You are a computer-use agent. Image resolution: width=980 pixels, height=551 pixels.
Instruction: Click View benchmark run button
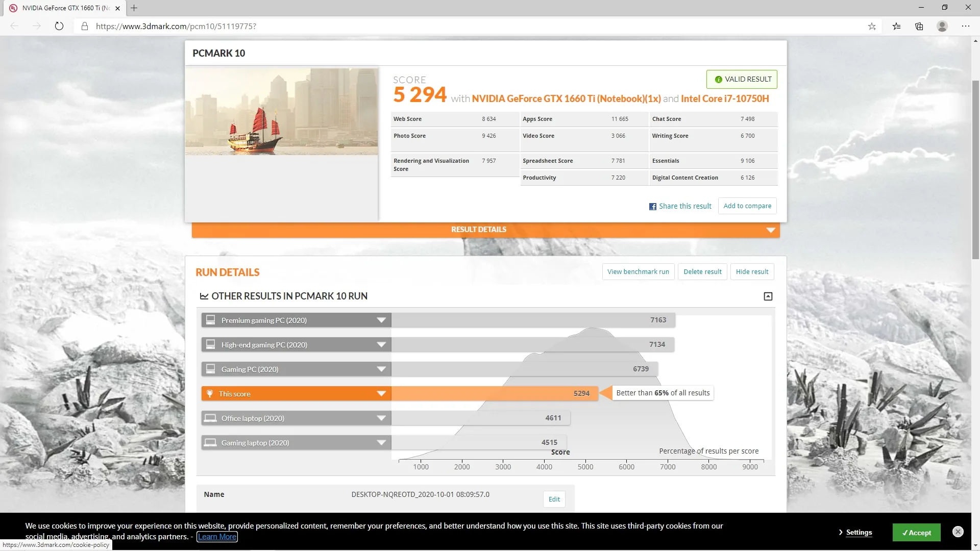pyautogui.click(x=638, y=272)
